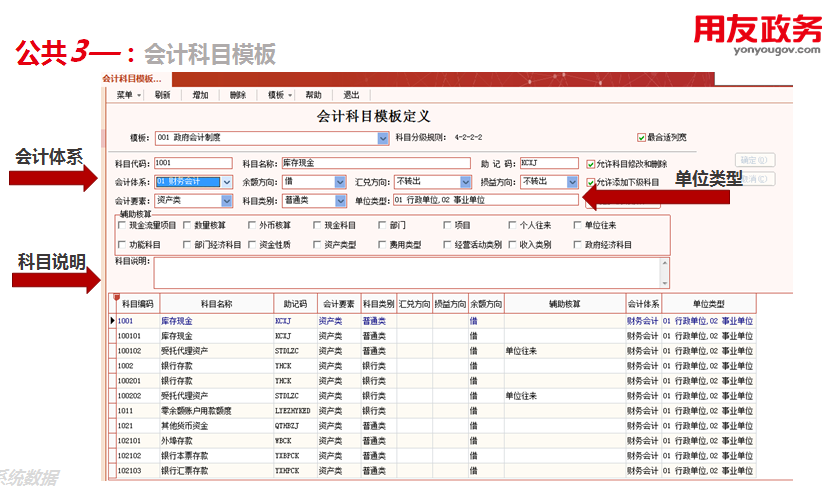Select row 102102 银行本票存款
The width and height of the screenshot is (825, 488).
[432, 456]
